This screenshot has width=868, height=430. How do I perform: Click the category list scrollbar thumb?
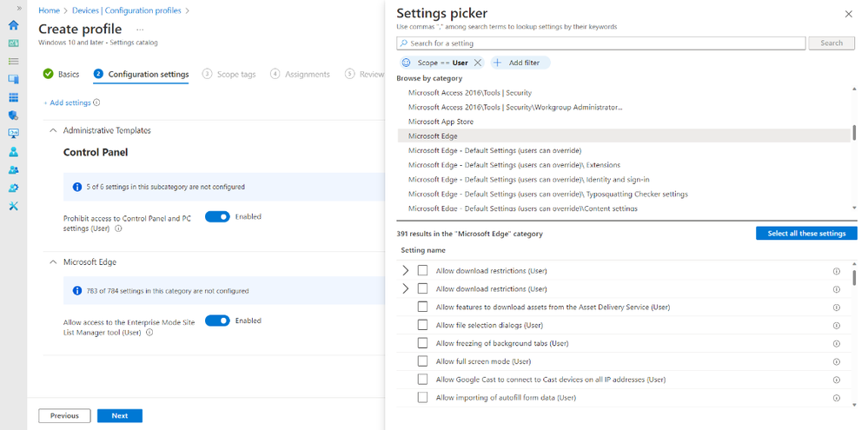855,132
